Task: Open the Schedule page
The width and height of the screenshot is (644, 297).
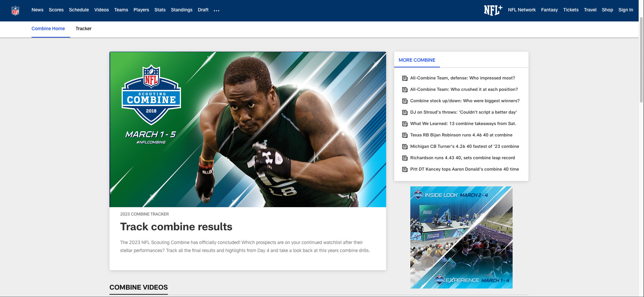Action: tap(79, 10)
